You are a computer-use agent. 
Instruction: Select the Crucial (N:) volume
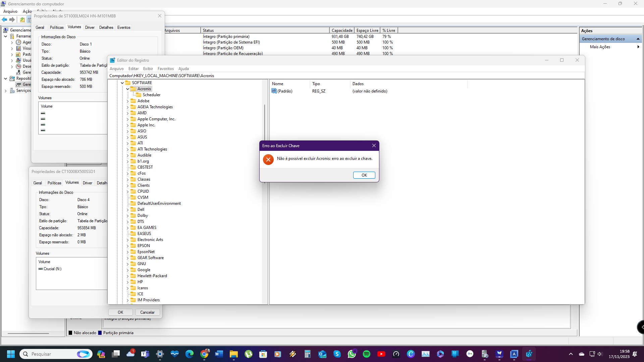coord(50,269)
